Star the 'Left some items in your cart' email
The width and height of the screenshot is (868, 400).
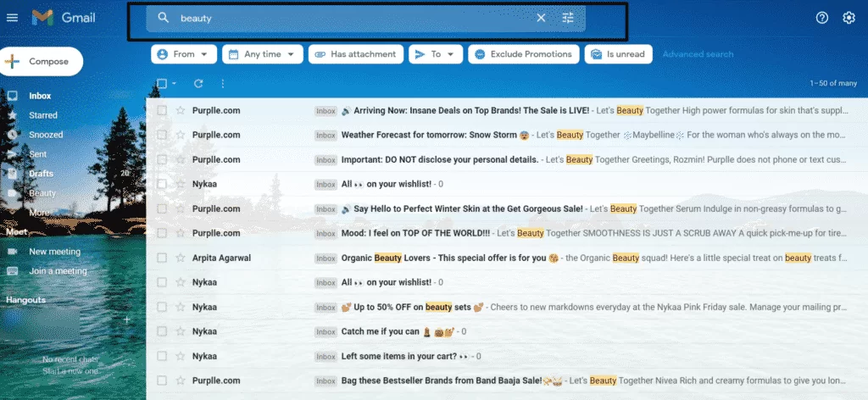click(x=181, y=356)
